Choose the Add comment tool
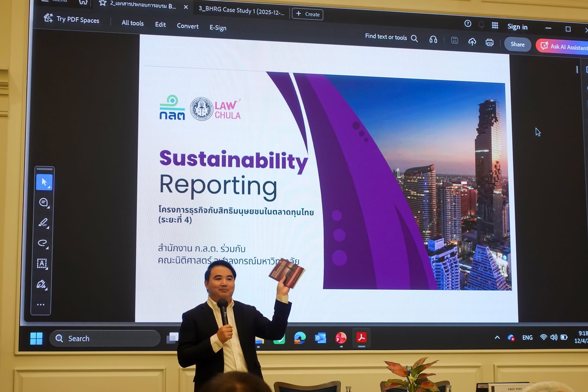Screen dimensions: 588x392 coord(43,202)
